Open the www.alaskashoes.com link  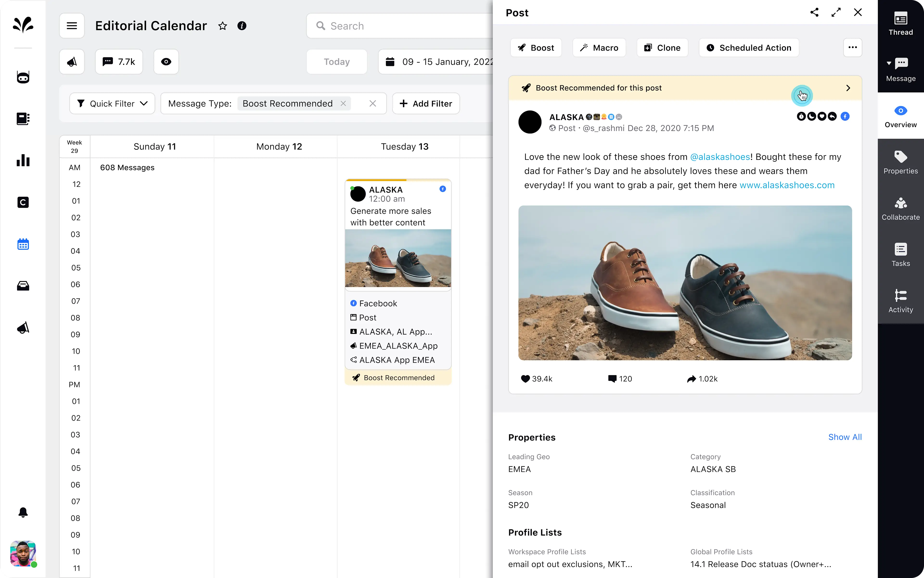(x=787, y=185)
